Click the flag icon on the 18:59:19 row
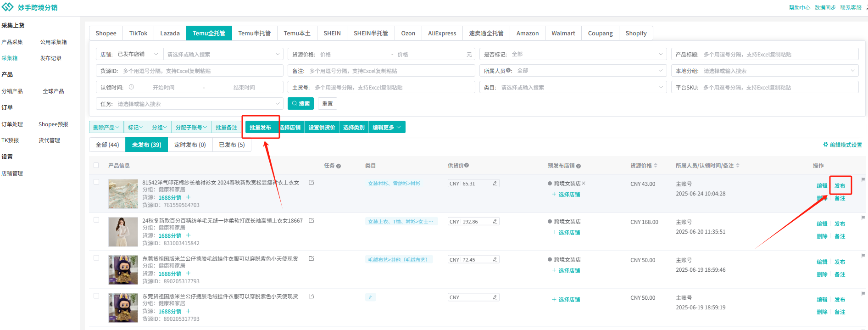The width and height of the screenshot is (868, 330). pyautogui.click(x=863, y=294)
